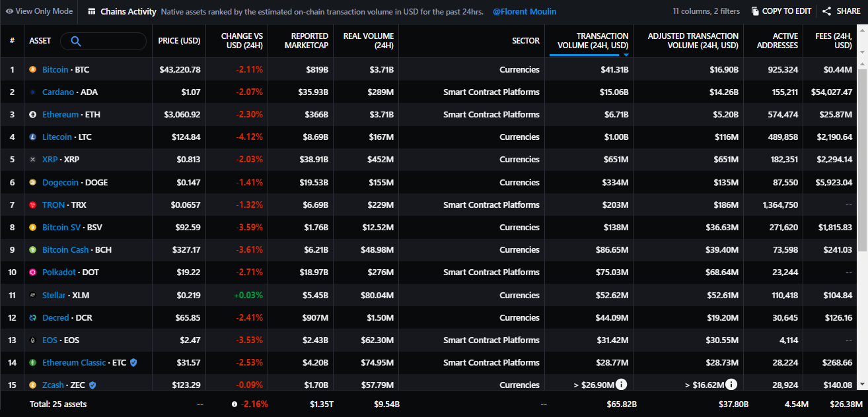Click the TRON logo icon
The image size is (868, 417).
[33, 205]
